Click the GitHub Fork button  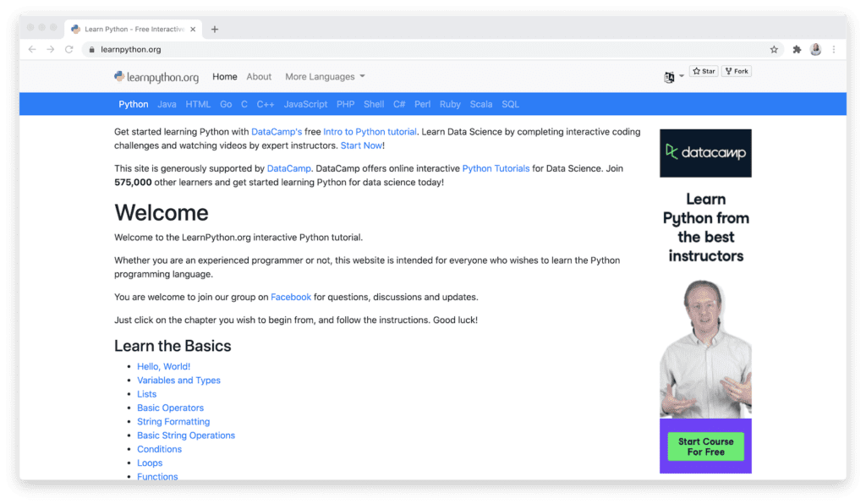point(737,72)
